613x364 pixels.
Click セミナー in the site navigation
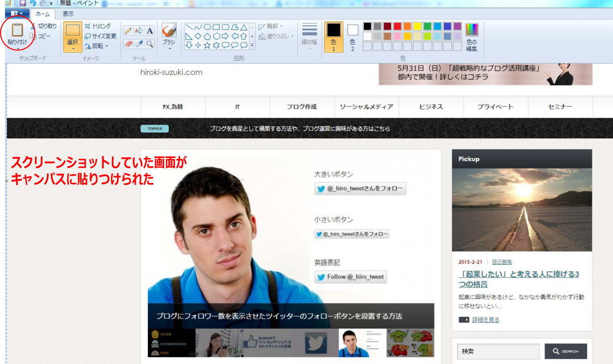click(560, 107)
